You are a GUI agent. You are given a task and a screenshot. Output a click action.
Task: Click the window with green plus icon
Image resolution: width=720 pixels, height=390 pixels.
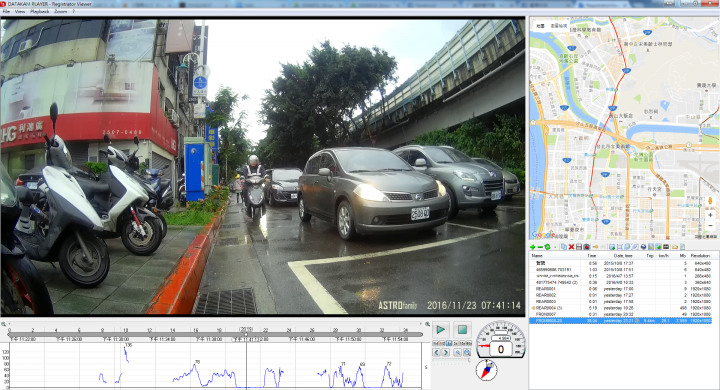pyautogui.click(x=612, y=247)
